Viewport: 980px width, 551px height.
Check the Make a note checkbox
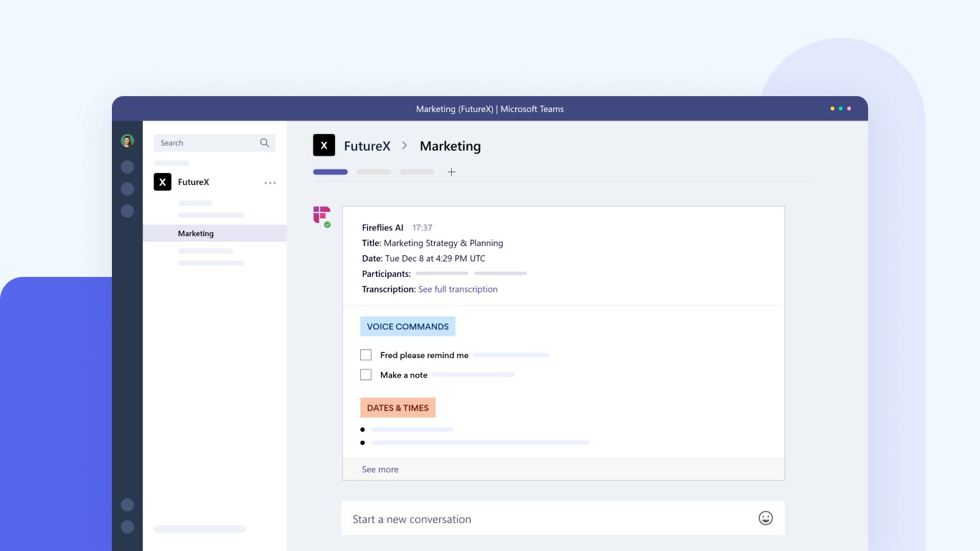click(x=366, y=375)
